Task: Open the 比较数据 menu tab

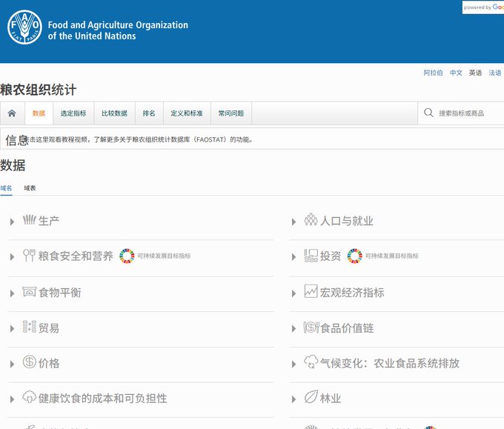Action: coord(114,113)
